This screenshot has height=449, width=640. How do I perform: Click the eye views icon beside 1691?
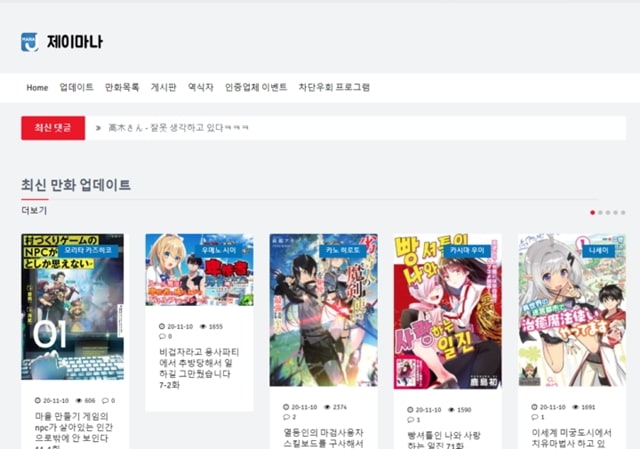pos(576,407)
